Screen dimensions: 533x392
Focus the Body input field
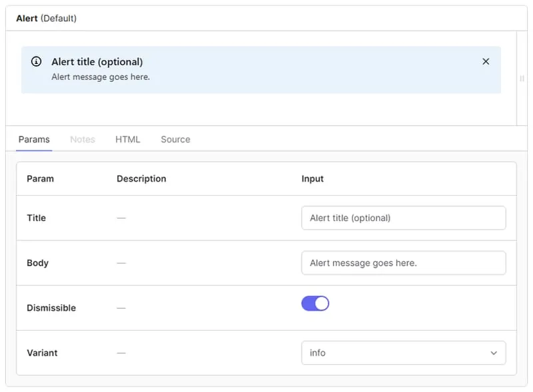pyautogui.click(x=403, y=263)
